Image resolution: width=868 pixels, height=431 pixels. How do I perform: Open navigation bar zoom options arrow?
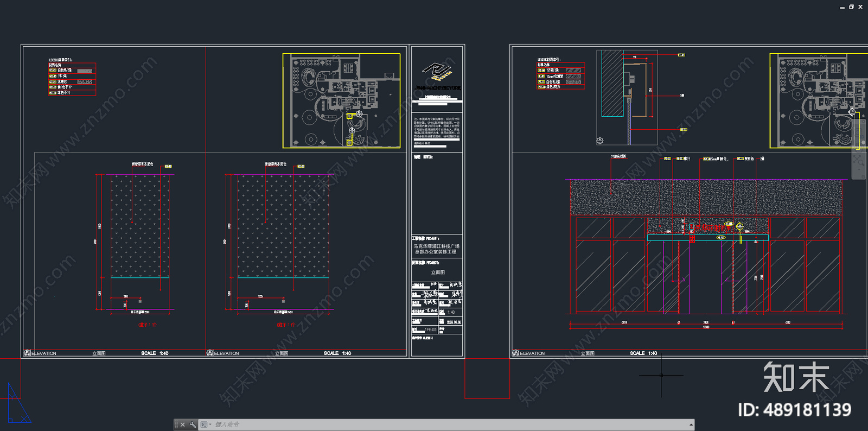click(x=859, y=169)
